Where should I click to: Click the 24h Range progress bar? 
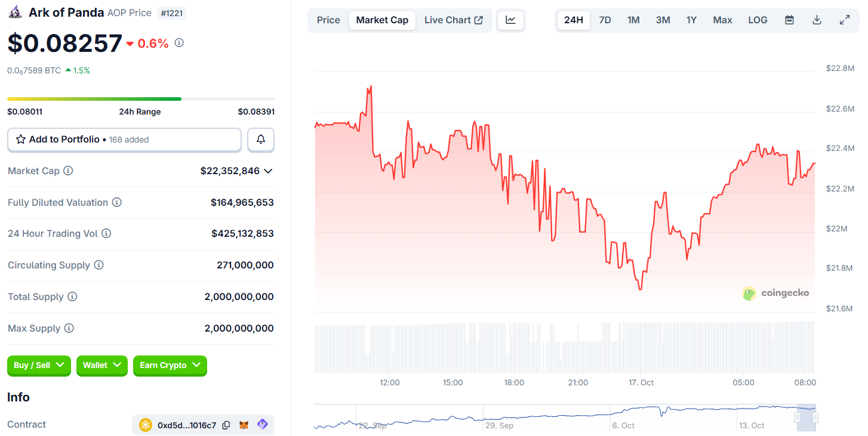140,98
